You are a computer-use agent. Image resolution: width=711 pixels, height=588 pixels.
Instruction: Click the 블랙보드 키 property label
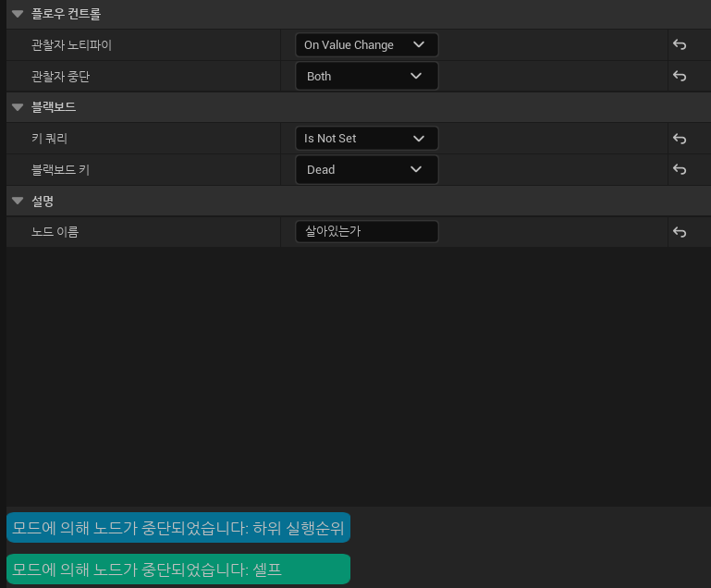(x=60, y=169)
